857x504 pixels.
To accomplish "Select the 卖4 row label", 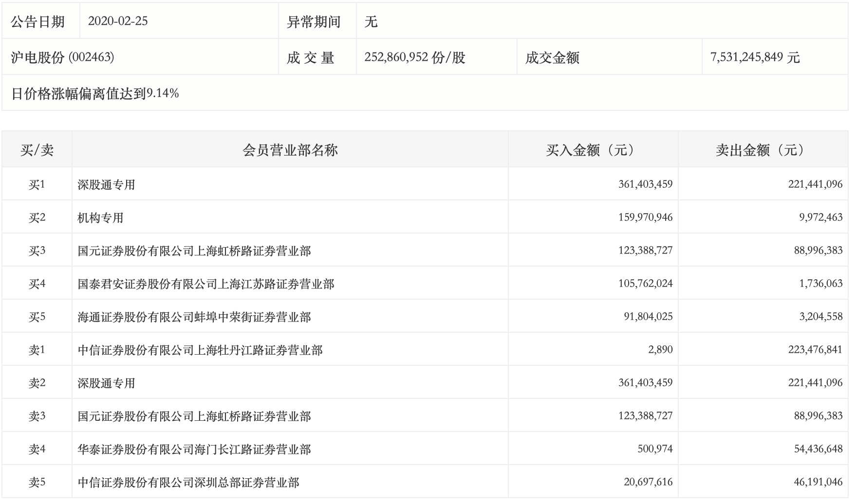I will [37, 449].
